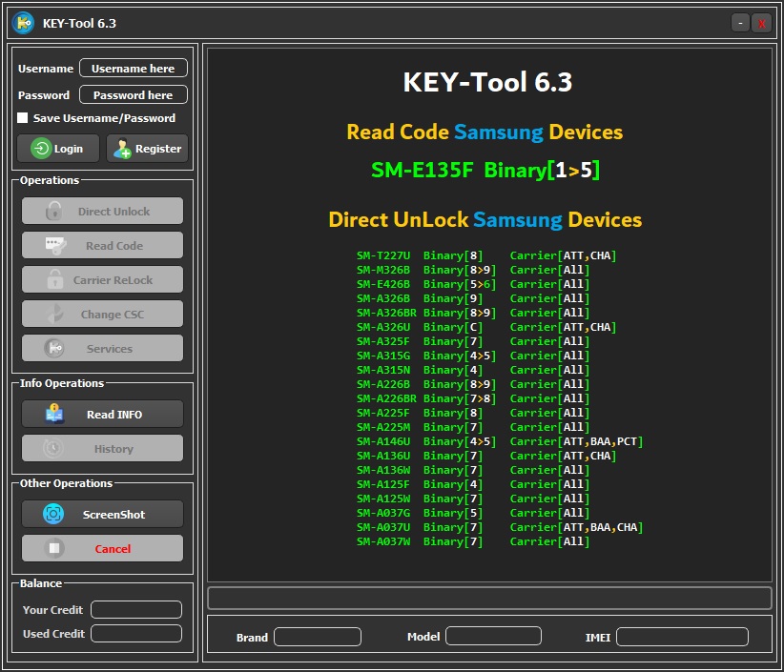Click the 'SM-A125W' row text
The width and height of the screenshot is (784, 672).
383,499
